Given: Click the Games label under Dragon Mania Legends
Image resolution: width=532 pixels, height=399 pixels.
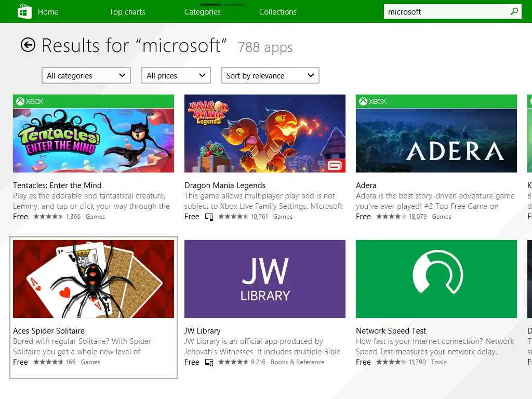Looking at the screenshot, I should (x=283, y=217).
